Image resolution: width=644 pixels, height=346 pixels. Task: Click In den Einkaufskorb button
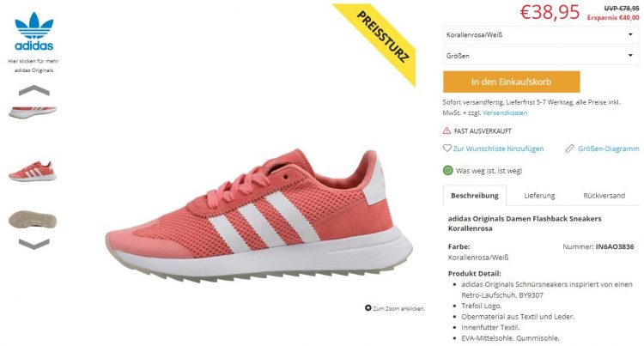[x=512, y=82]
